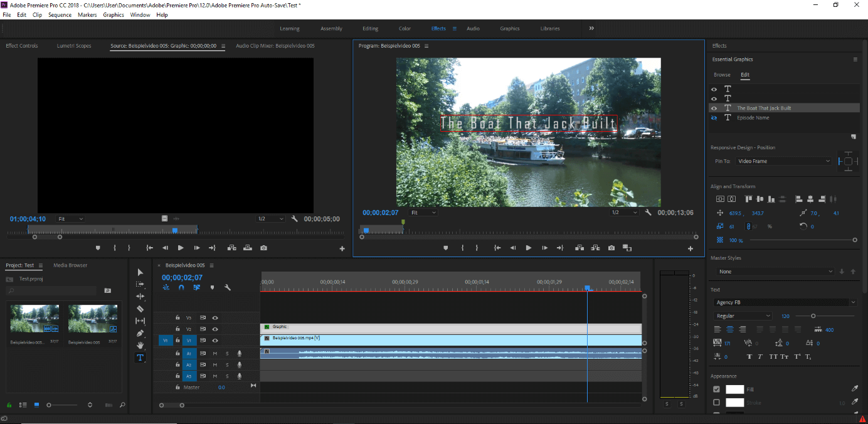The height and width of the screenshot is (424, 868).
Task: Switch to the Browse tab
Action: point(722,75)
